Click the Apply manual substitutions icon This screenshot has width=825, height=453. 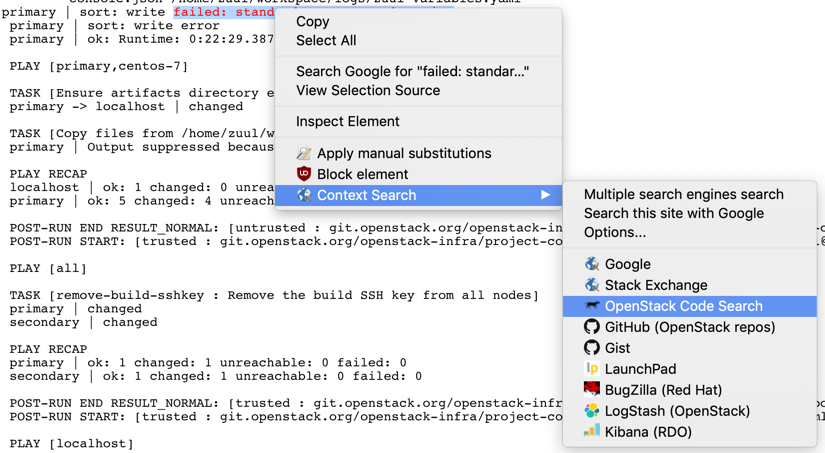pos(304,153)
